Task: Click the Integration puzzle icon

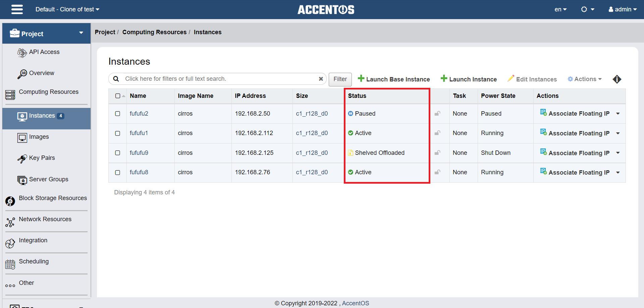Action: 10,243
